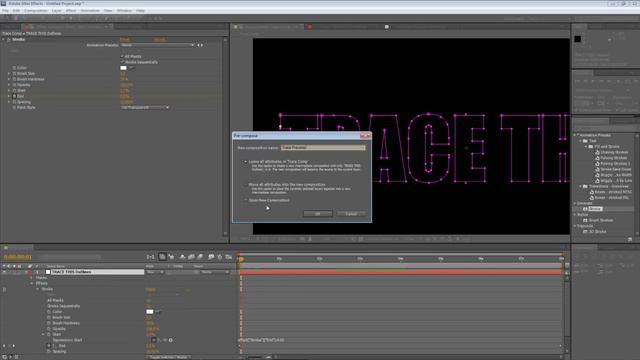Pick the Color eyedropper in Effect Controls
The width and height of the screenshot is (640, 360).
pos(131,68)
